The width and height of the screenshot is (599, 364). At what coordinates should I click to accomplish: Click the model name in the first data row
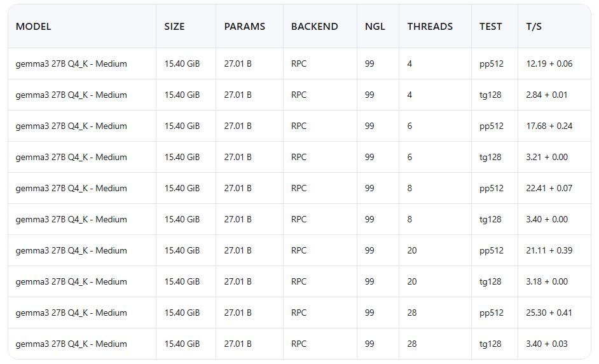click(71, 64)
